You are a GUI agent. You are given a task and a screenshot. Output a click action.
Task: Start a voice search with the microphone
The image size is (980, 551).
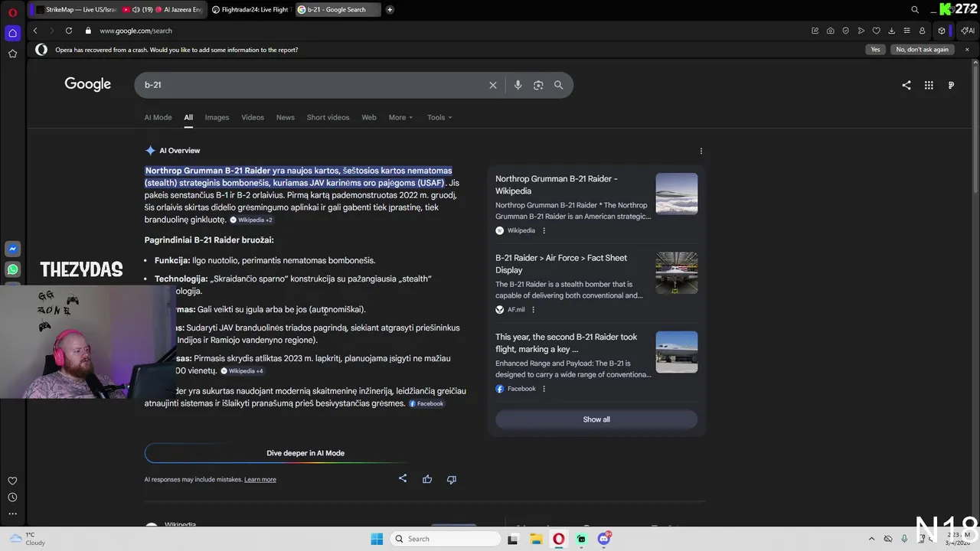click(518, 85)
